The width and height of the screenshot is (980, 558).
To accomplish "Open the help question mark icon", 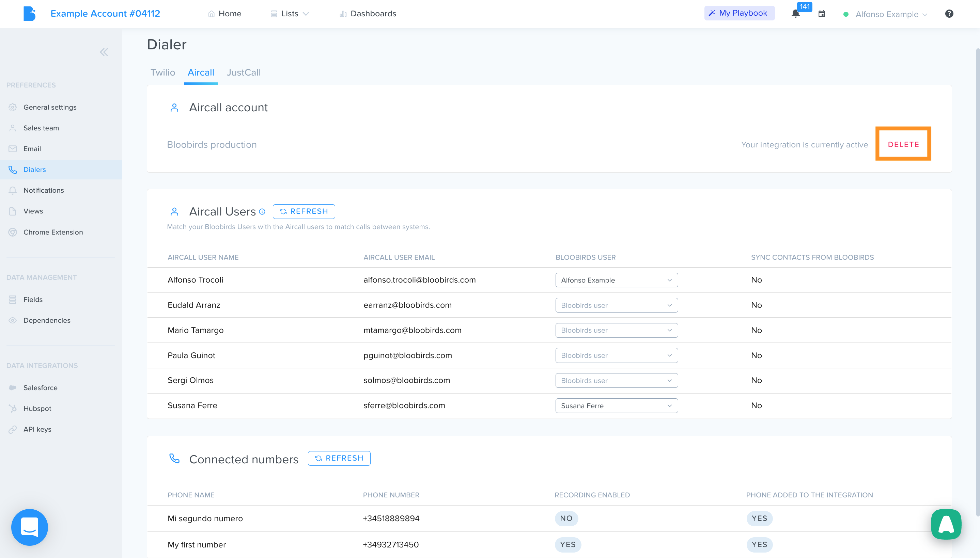I will click(x=949, y=14).
